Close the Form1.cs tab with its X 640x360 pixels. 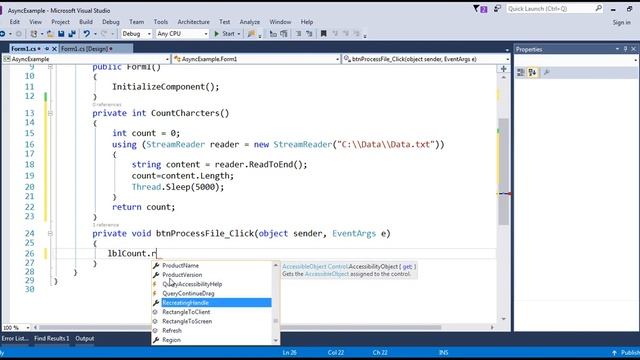pyautogui.click(x=54, y=49)
